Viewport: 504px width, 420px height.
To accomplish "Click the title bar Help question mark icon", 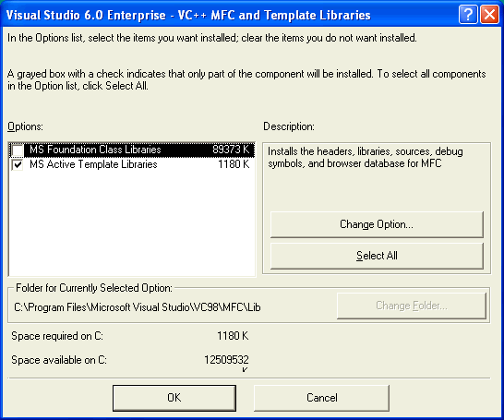I will tap(468, 15).
